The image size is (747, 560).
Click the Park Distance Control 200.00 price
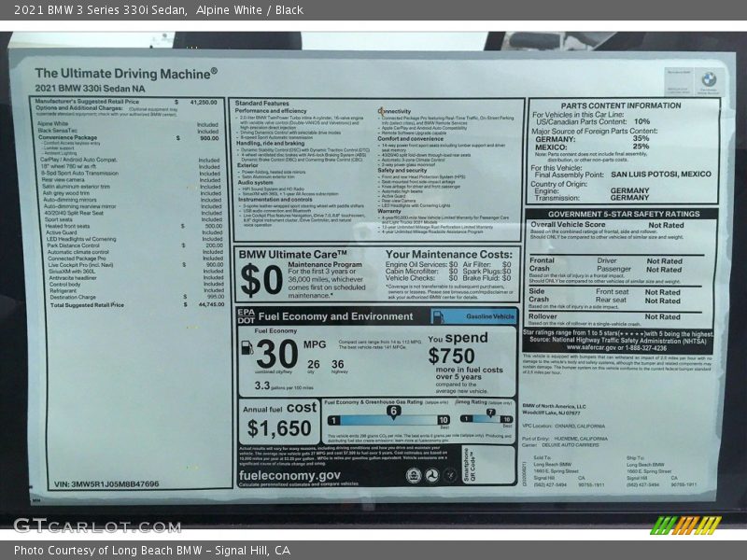tap(214, 245)
